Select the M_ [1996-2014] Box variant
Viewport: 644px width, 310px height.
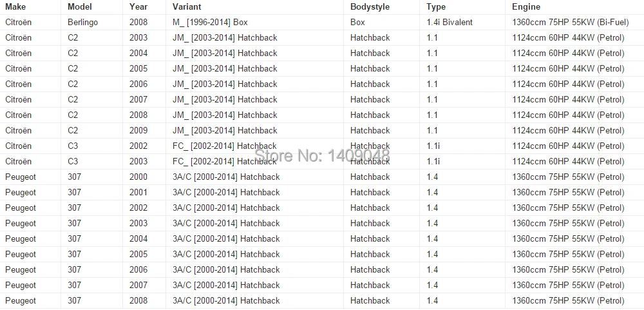tap(210, 22)
